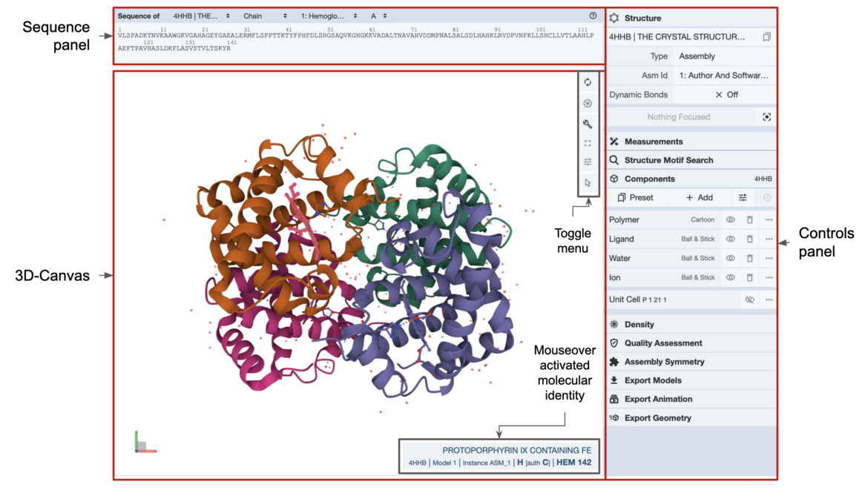Click the Add button under Components

coord(699,198)
